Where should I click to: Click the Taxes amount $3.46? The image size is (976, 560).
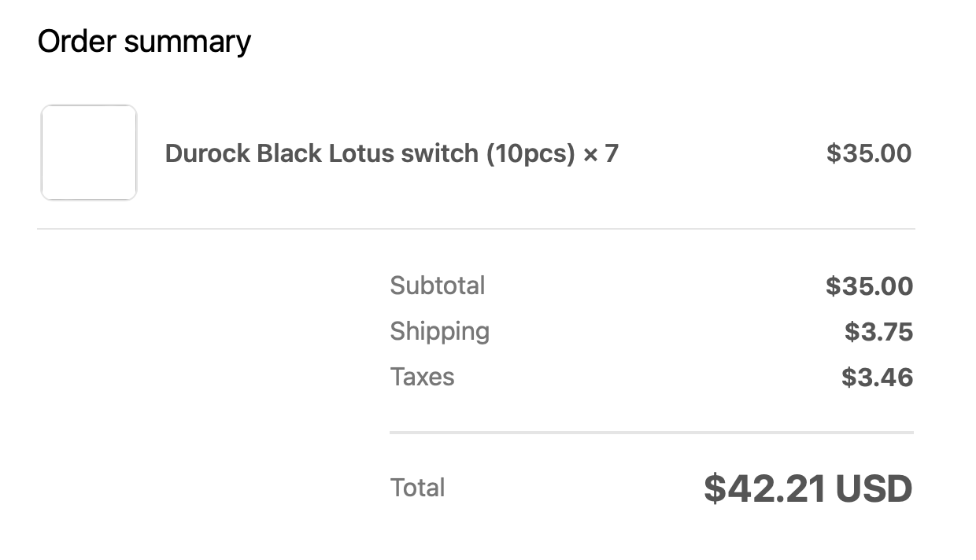878,378
